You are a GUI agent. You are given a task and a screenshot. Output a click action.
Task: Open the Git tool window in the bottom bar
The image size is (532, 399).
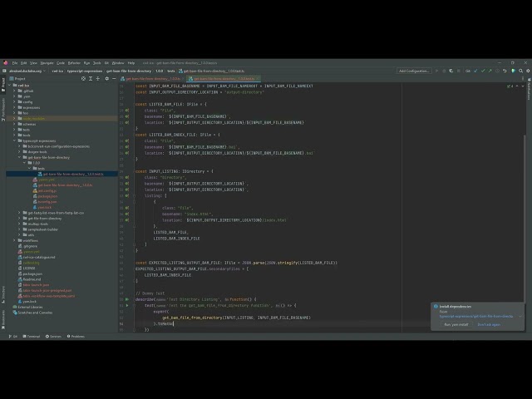coord(13,337)
